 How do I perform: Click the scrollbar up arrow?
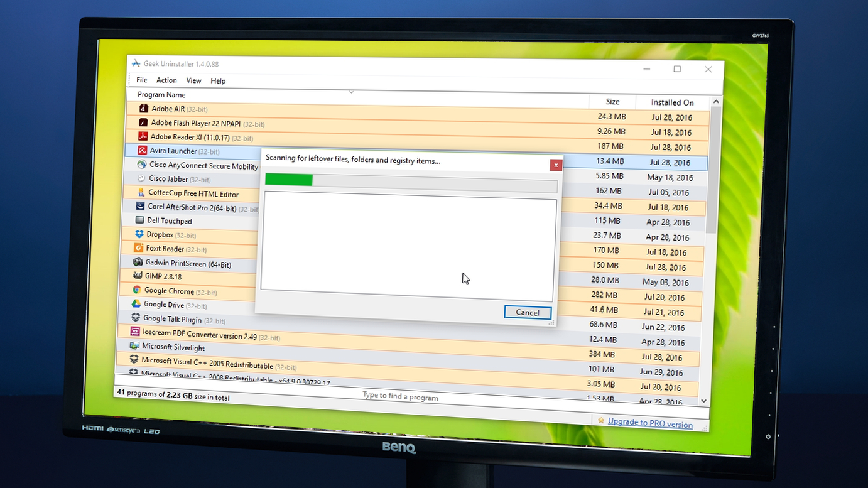point(715,102)
